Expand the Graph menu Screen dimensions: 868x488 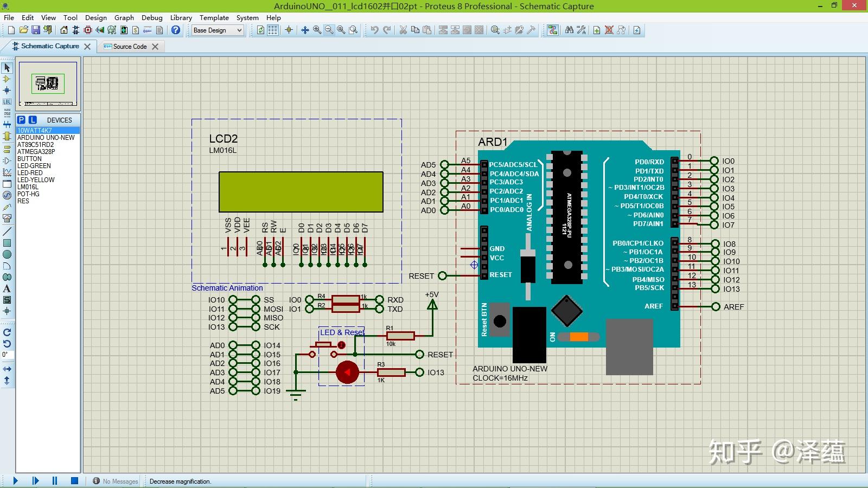124,17
